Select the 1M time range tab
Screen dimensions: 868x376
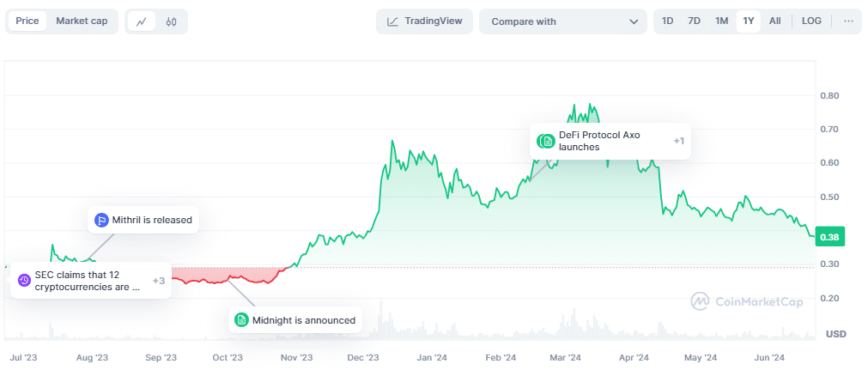tap(721, 21)
